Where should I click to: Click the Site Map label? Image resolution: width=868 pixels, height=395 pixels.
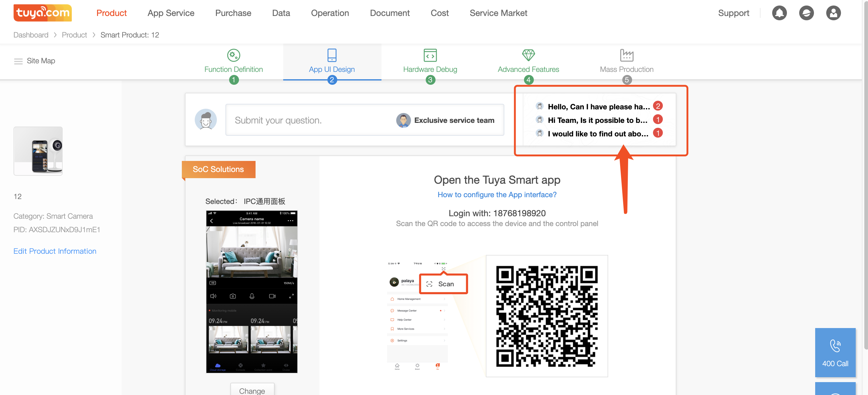click(x=41, y=61)
